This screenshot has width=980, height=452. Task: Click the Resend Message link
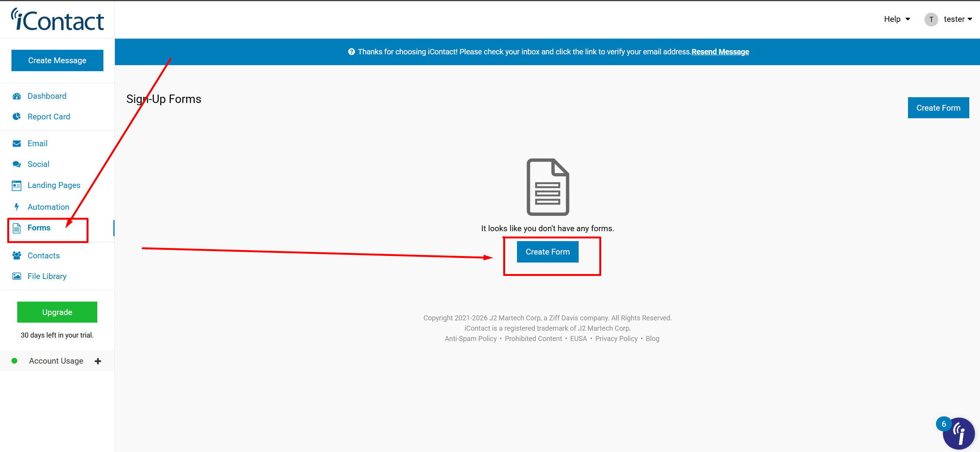pyautogui.click(x=720, y=52)
